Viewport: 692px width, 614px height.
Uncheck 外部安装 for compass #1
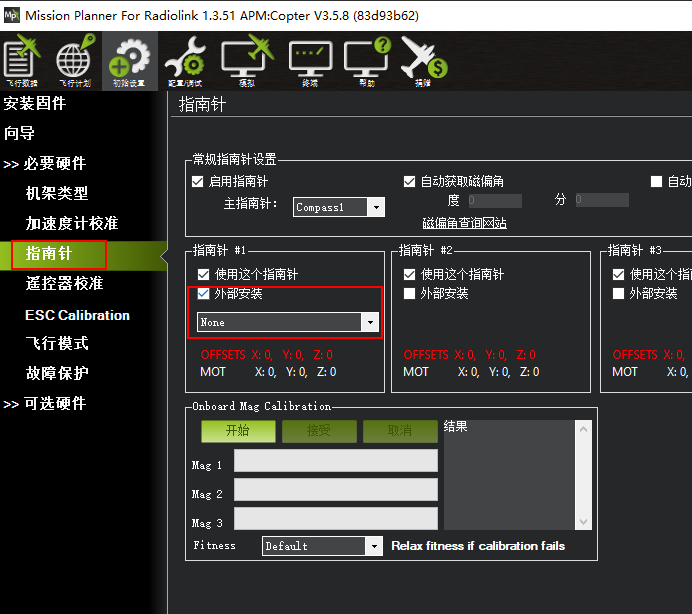coord(205,294)
